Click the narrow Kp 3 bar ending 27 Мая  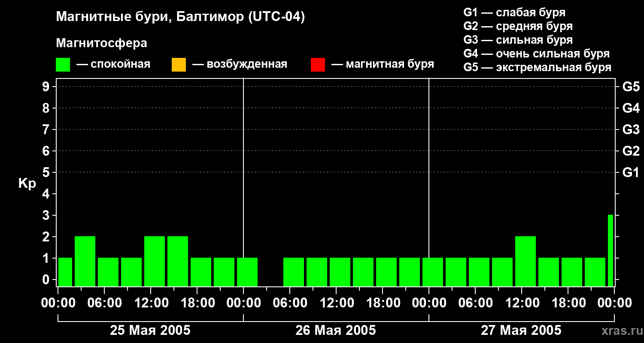pos(611,250)
